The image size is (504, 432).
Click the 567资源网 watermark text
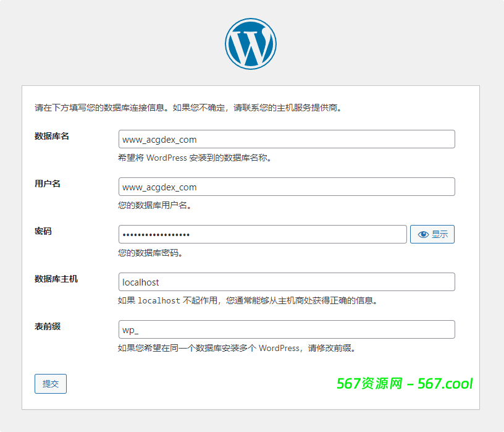371,385
